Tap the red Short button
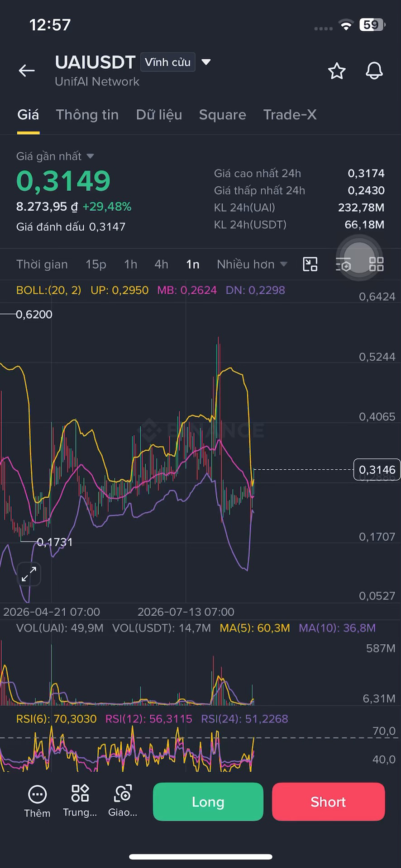401x868 pixels. (328, 802)
